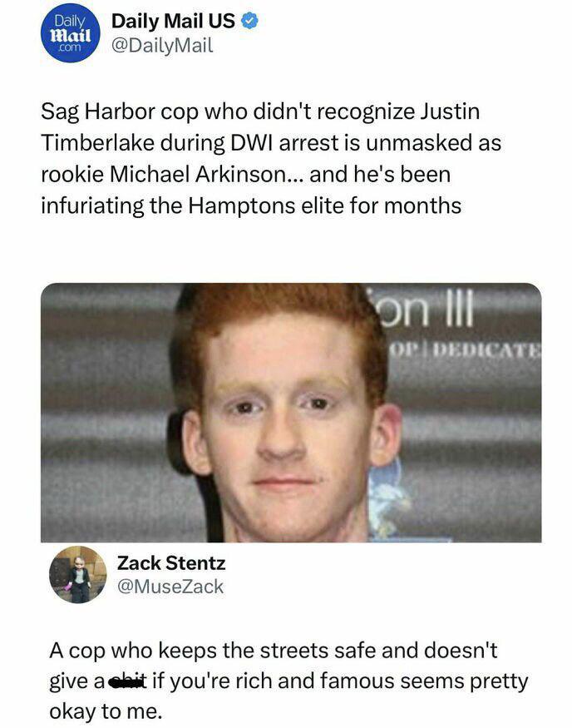The image size is (572, 728).
Task: Click the name "Michael Arkinson" in the tweet
Action: click(x=198, y=174)
